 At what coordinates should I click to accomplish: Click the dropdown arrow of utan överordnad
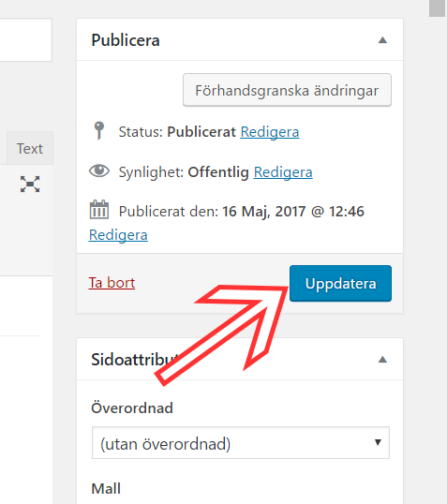378,442
